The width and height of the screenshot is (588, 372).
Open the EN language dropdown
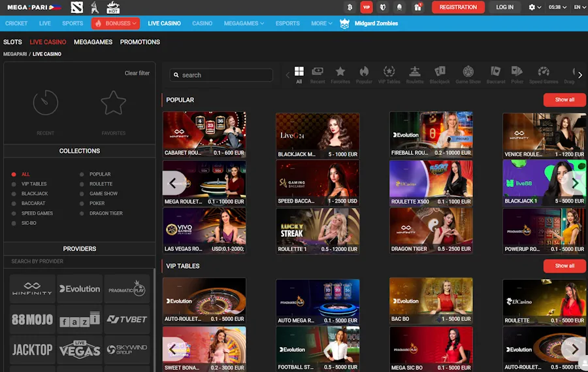coord(580,7)
